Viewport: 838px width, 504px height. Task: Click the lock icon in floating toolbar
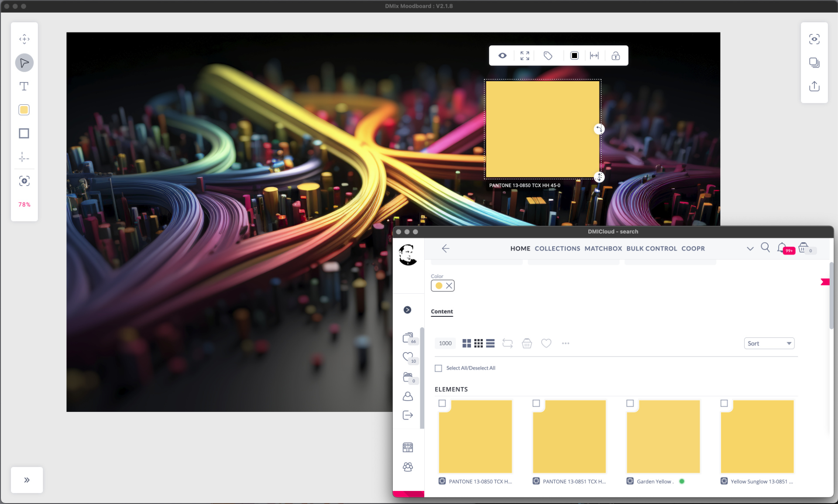[615, 55]
